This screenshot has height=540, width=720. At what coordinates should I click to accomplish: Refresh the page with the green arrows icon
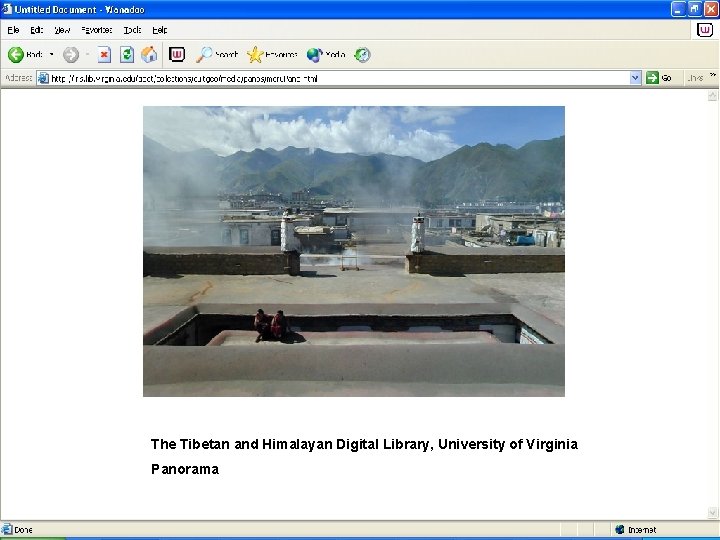point(127,55)
